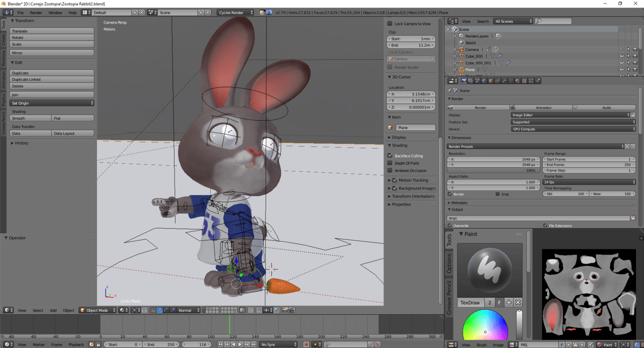Screen dimensions: 644x348
Task: Open the Playback menu in timeline
Action: tap(76, 344)
